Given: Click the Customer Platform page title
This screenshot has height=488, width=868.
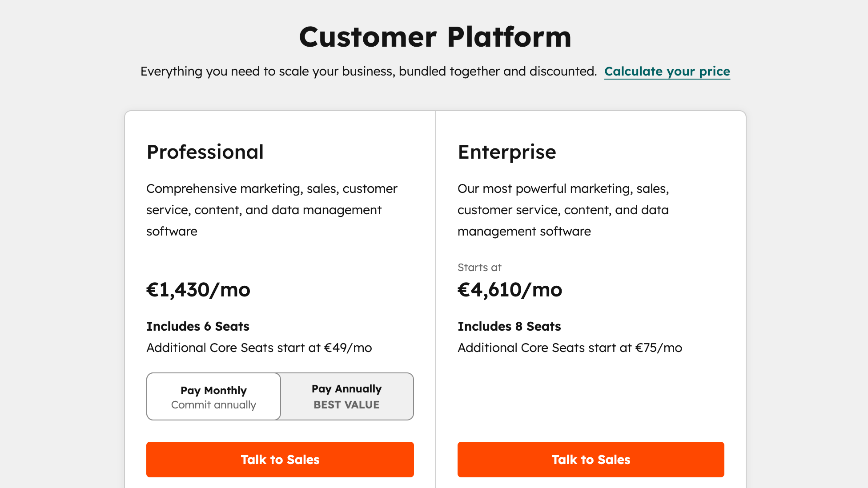Looking at the screenshot, I should pyautogui.click(x=434, y=37).
